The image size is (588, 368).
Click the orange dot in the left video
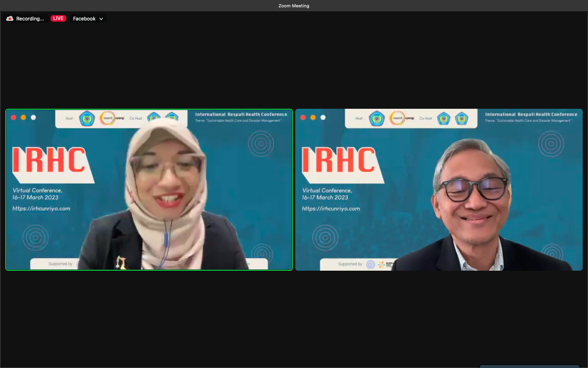(x=23, y=117)
